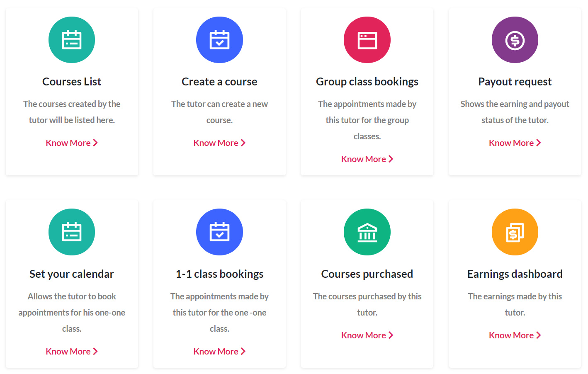Click the blue Create a course icon
The width and height of the screenshot is (588, 374).
(219, 40)
